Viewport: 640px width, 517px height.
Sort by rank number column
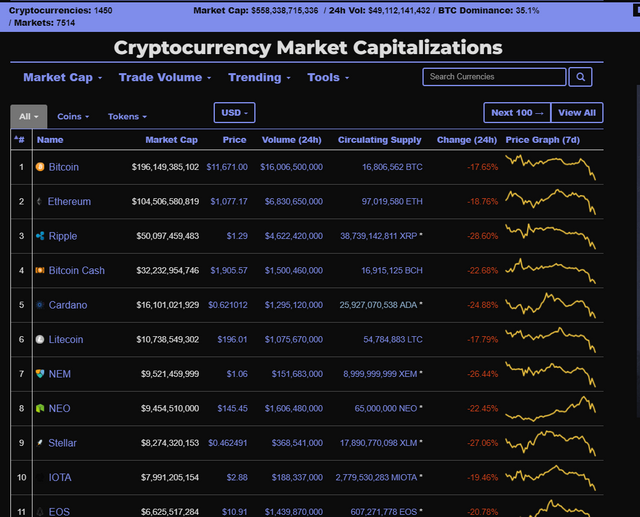[x=20, y=140]
